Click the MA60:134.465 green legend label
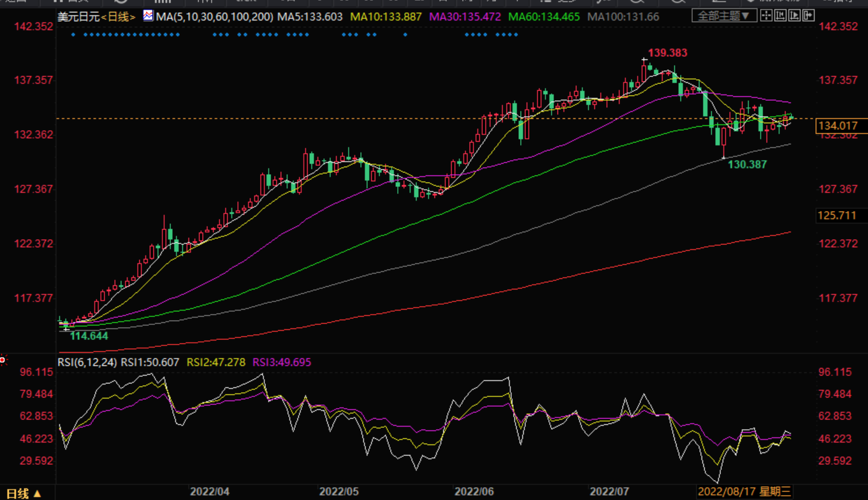This screenshot has height=500, width=868. (544, 17)
